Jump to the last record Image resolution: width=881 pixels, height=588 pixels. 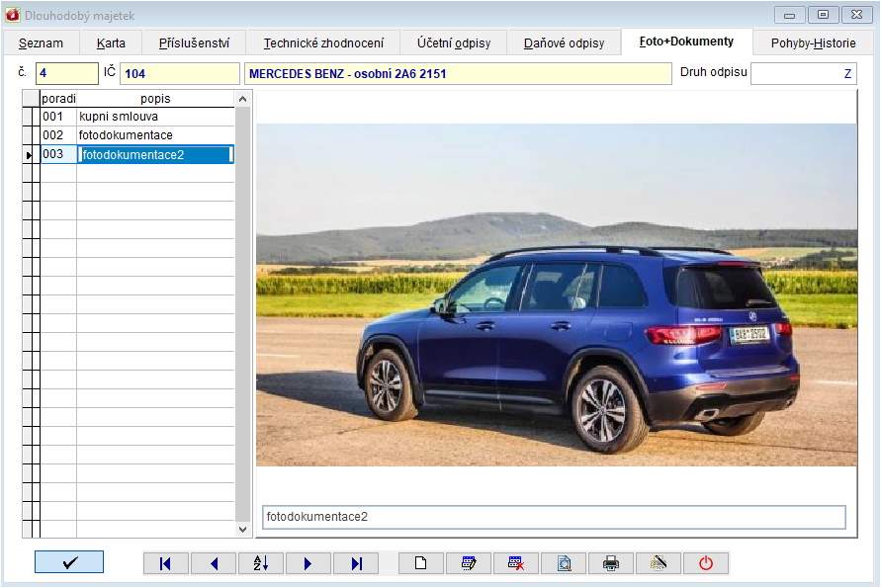(x=356, y=563)
